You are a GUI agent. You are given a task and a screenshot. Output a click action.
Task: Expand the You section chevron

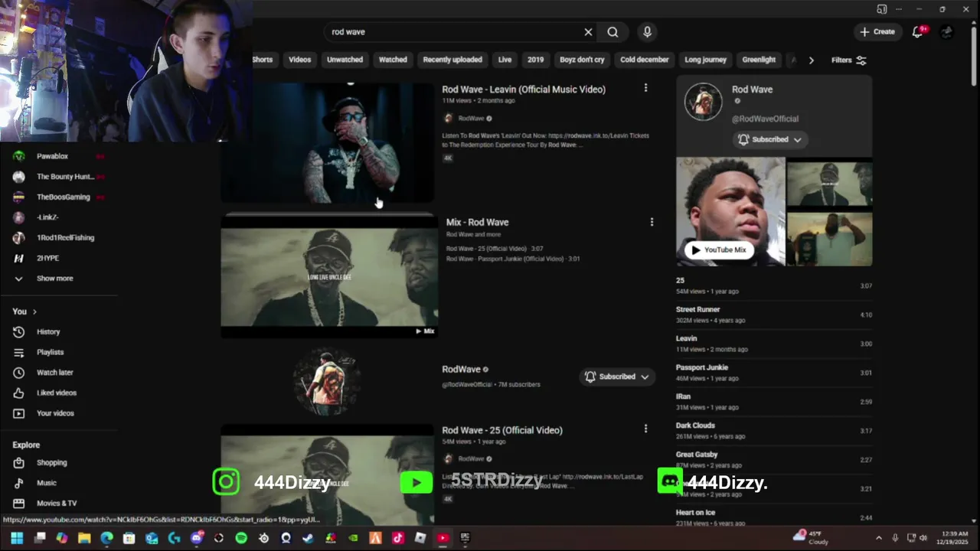click(x=34, y=312)
